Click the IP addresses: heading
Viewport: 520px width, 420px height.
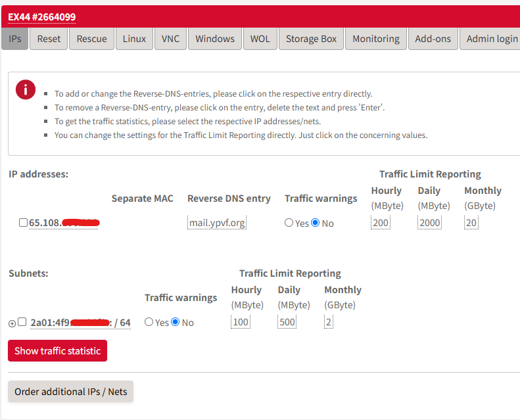click(x=39, y=174)
